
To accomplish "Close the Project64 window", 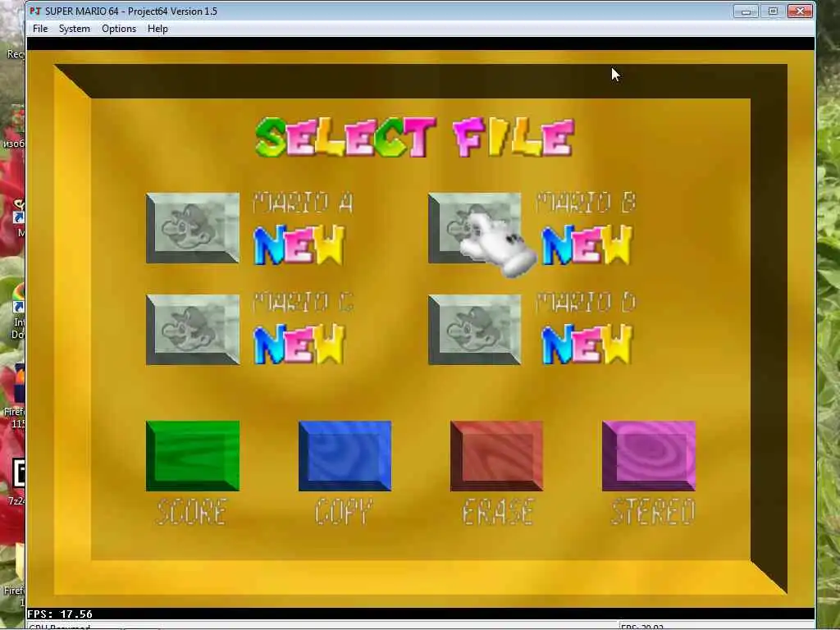I will tap(800, 11).
